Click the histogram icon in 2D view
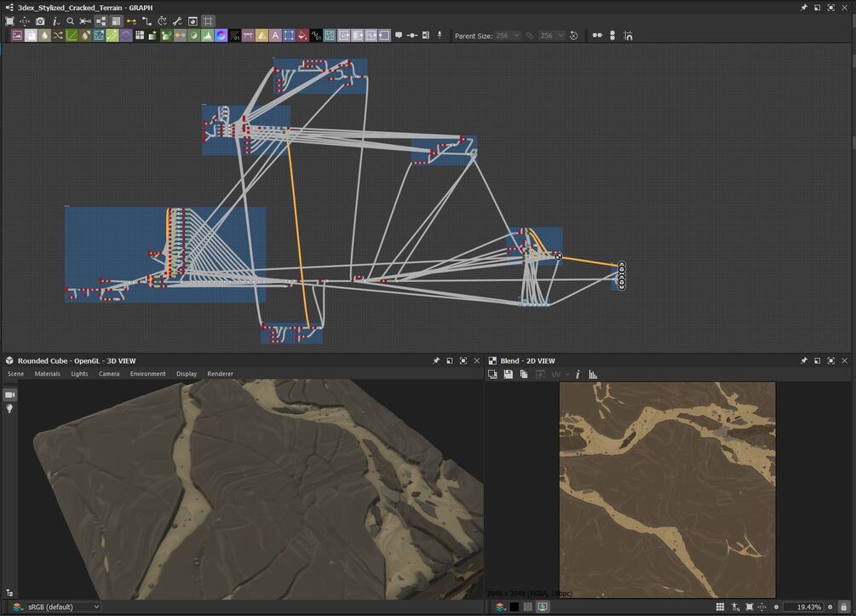 pyautogui.click(x=593, y=374)
